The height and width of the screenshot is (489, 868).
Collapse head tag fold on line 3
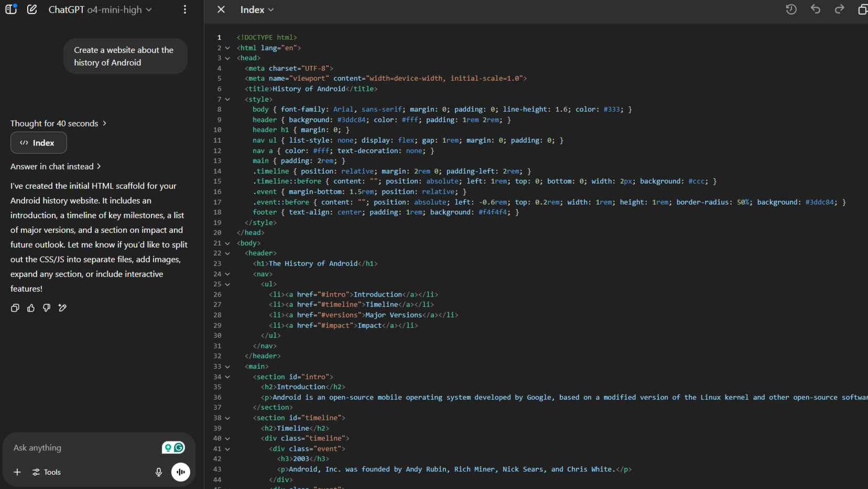pos(227,58)
